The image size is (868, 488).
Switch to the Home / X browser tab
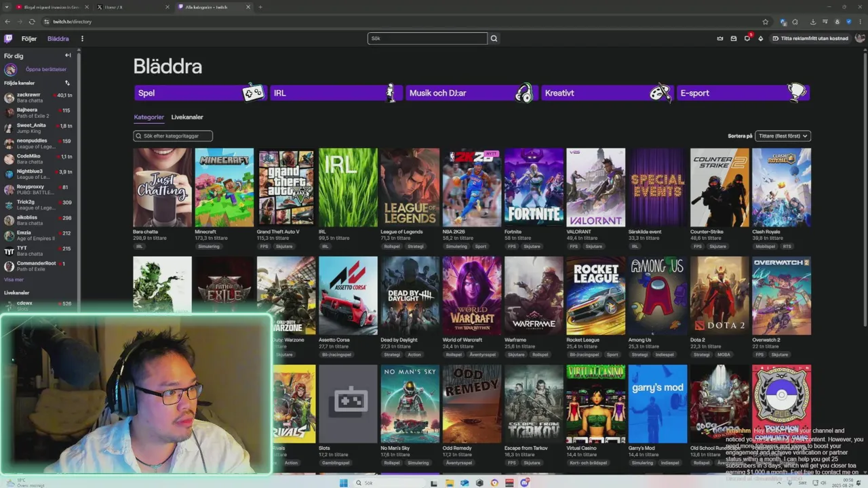pyautogui.click(x=132, y=7)
